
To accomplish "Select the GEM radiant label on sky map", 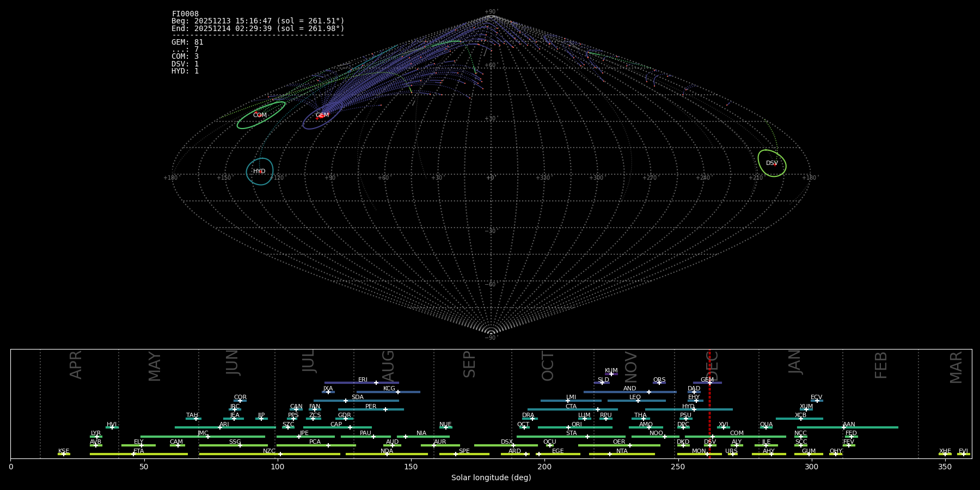I will coord(322,115).
